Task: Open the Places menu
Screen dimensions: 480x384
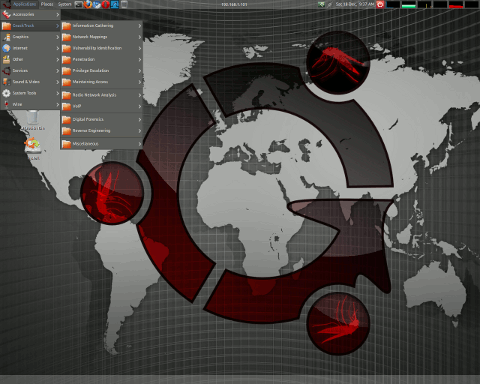Action: (x=47, y=4)
